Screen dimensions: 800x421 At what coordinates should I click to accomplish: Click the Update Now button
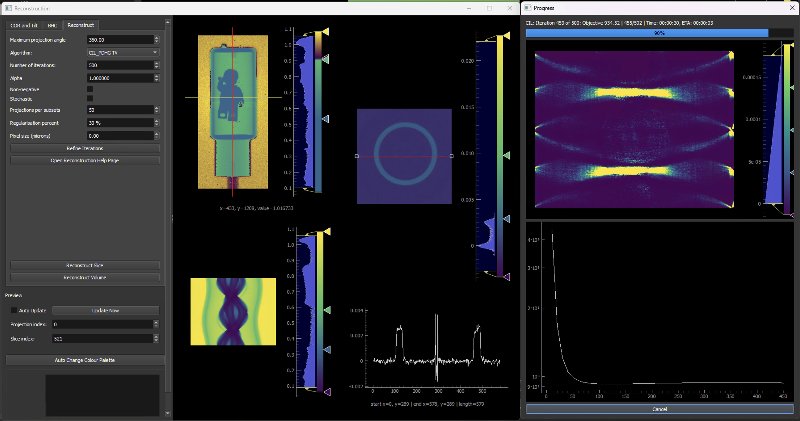point(106,310)
